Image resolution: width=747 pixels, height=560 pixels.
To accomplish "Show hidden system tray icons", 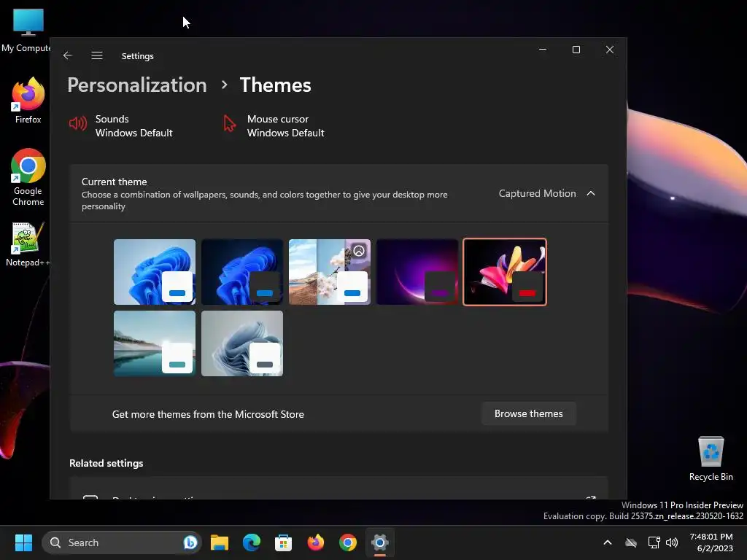I will pyautogui.click(x=608, y=542).
